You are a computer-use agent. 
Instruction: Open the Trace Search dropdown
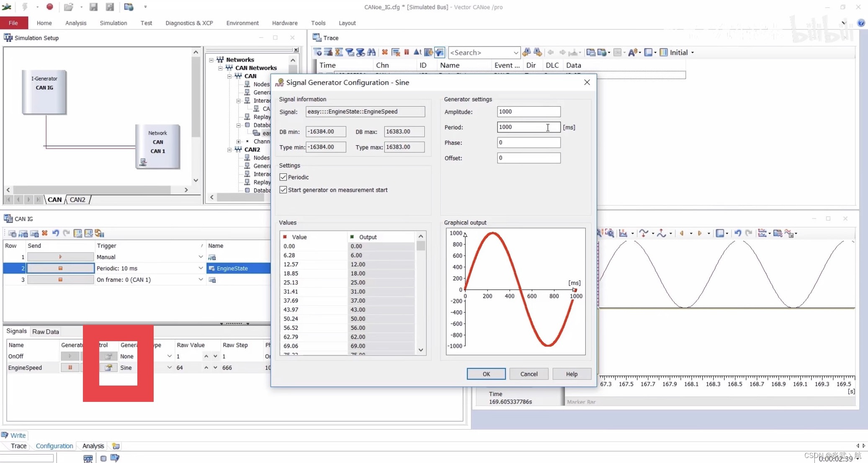515,53
